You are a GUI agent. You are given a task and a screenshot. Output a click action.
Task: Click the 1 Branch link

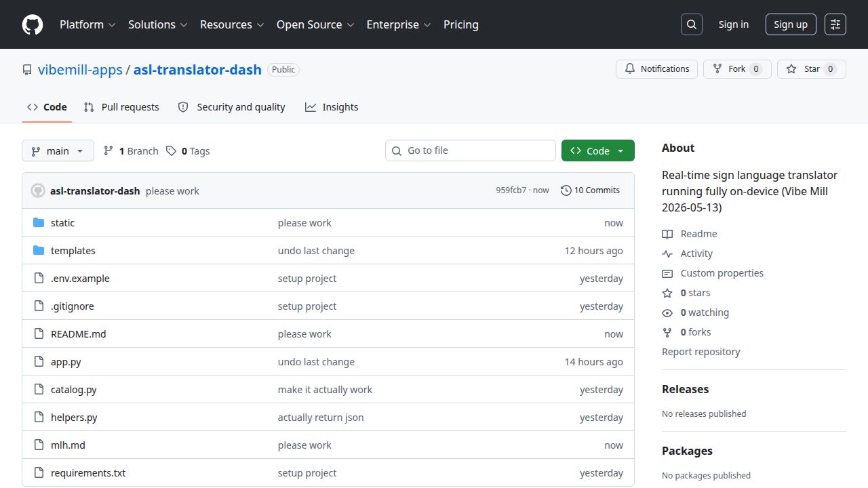[x=131, y=151]
